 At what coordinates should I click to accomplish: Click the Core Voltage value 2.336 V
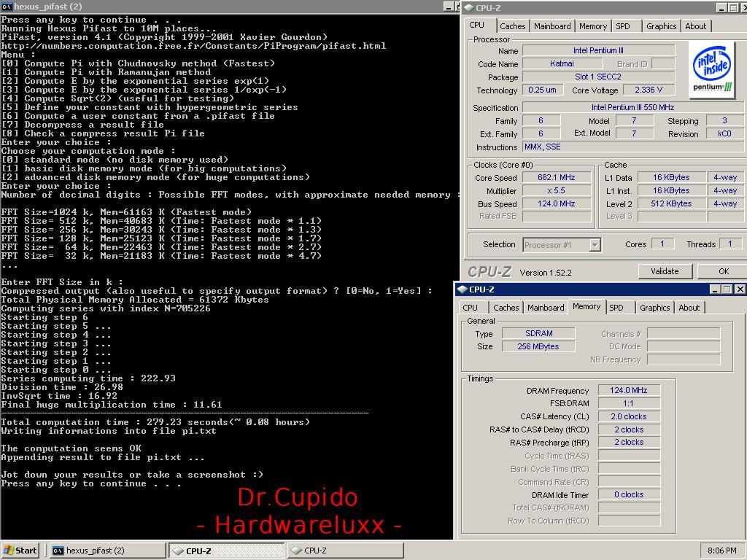649,90
